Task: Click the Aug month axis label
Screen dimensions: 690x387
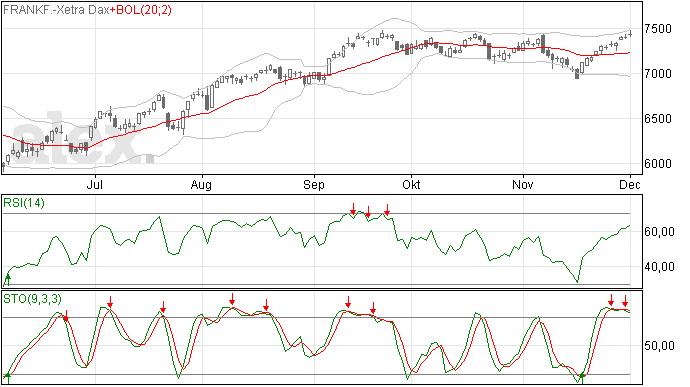Action: tap(201, 184)
